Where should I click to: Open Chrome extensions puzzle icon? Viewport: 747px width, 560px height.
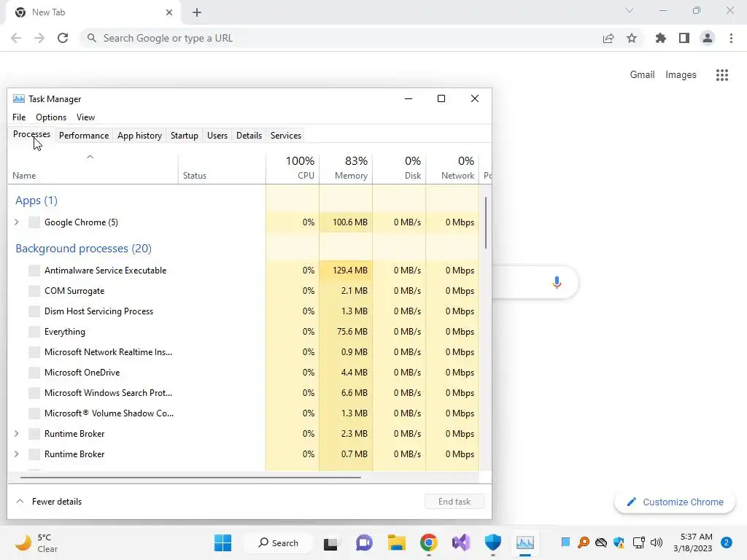(x=661, y=38)
